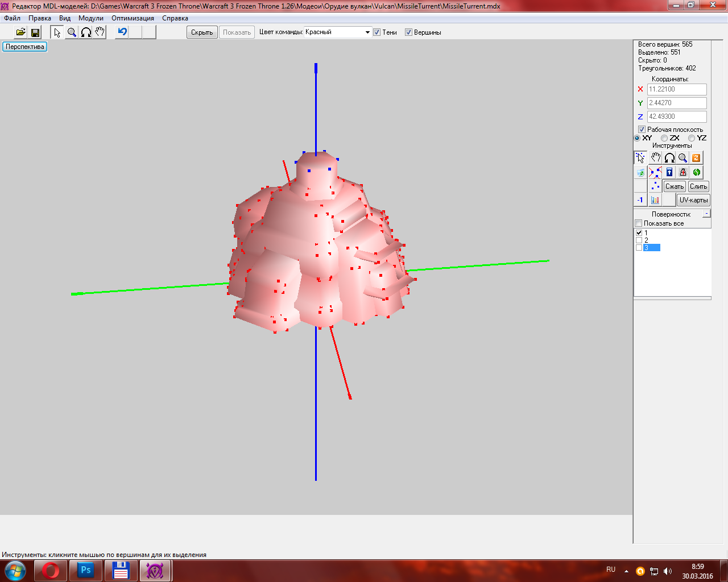Toggle the Тени shadows checkbox
728x582 pixels.
(x=377, y=32)
